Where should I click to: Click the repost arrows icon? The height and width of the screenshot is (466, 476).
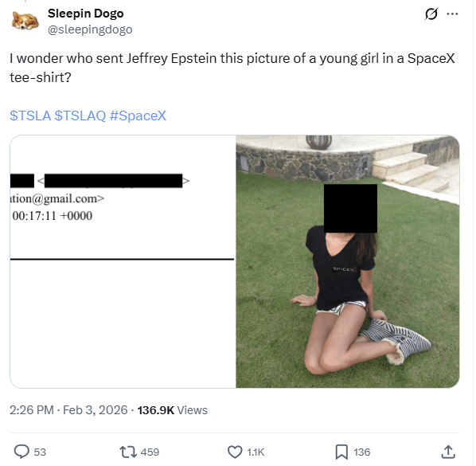click(128, 452)
